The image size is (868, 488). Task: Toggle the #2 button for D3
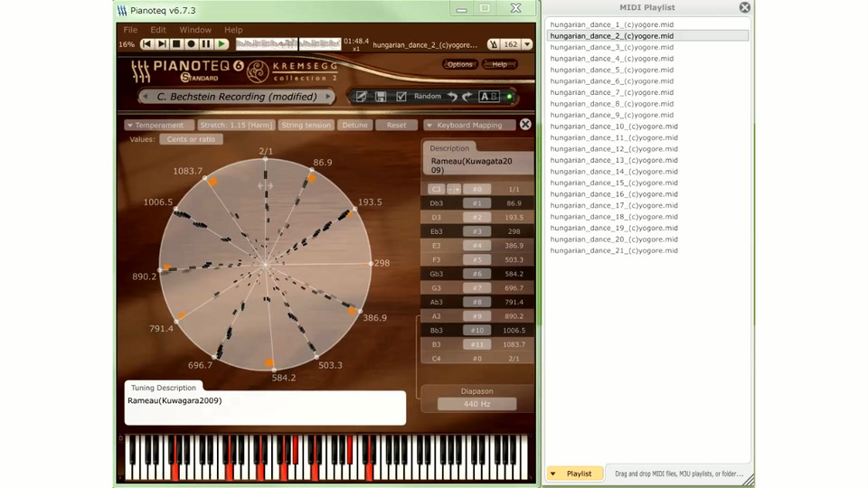(x=476, y=218)
